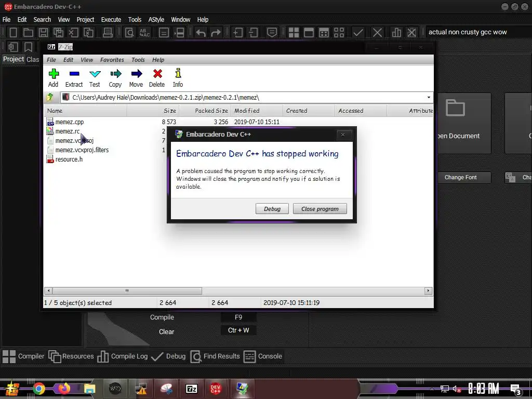532x399 pixels.
Task: Switch to the Project tab
Action: click(x=14, y=59)
